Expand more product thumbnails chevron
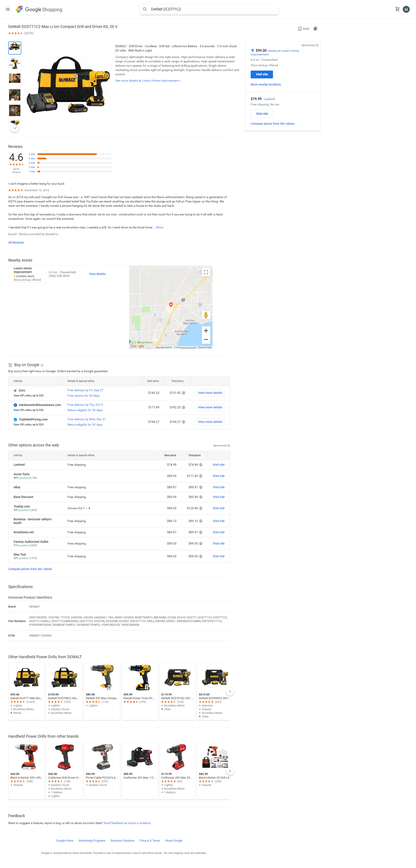This screenshot has height=868, width=416. 15,128
